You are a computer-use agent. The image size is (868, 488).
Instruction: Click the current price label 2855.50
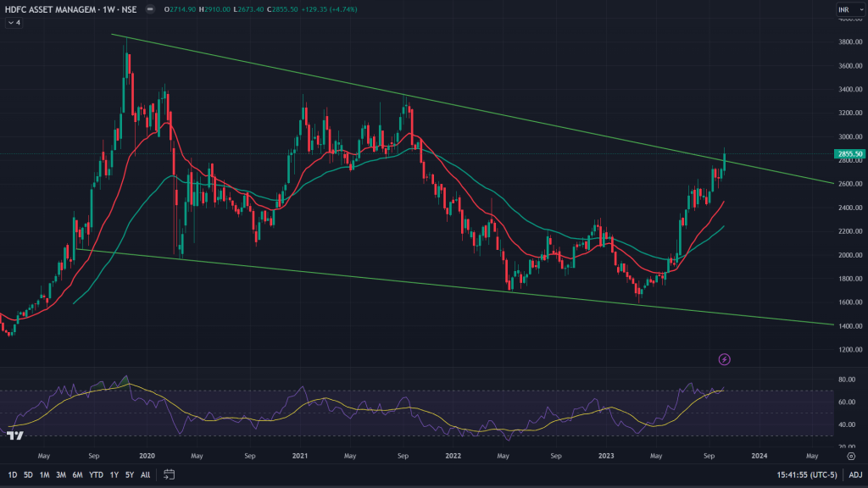click(849, 154)
